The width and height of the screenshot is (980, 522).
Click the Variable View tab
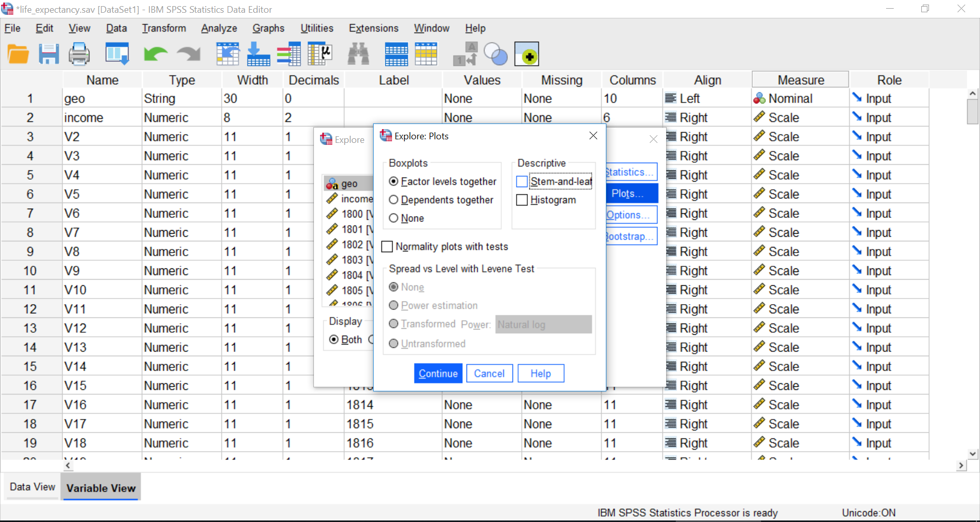pyautogui.click(x=101, y=487)
